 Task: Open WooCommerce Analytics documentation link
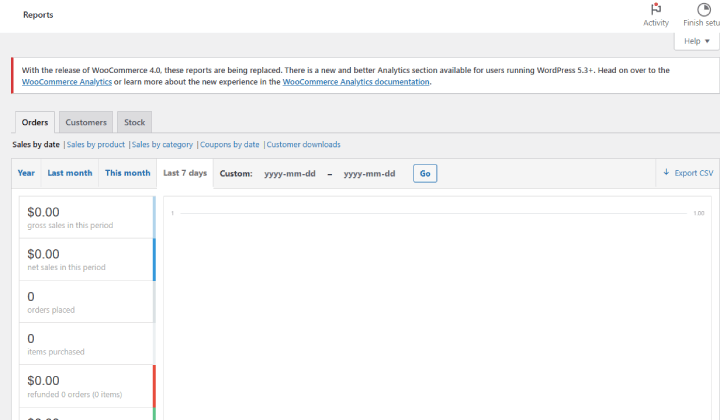click(356, 82)
